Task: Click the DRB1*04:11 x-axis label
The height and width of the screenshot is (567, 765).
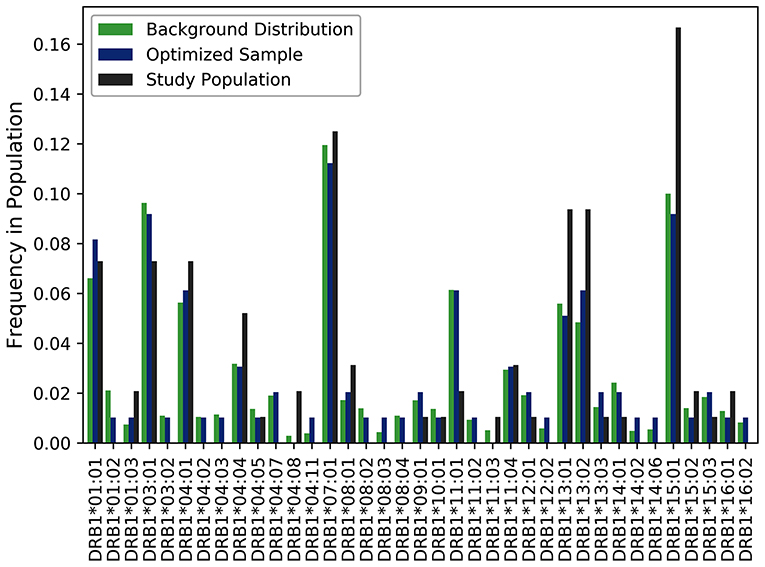Action: tap(312, 508)
